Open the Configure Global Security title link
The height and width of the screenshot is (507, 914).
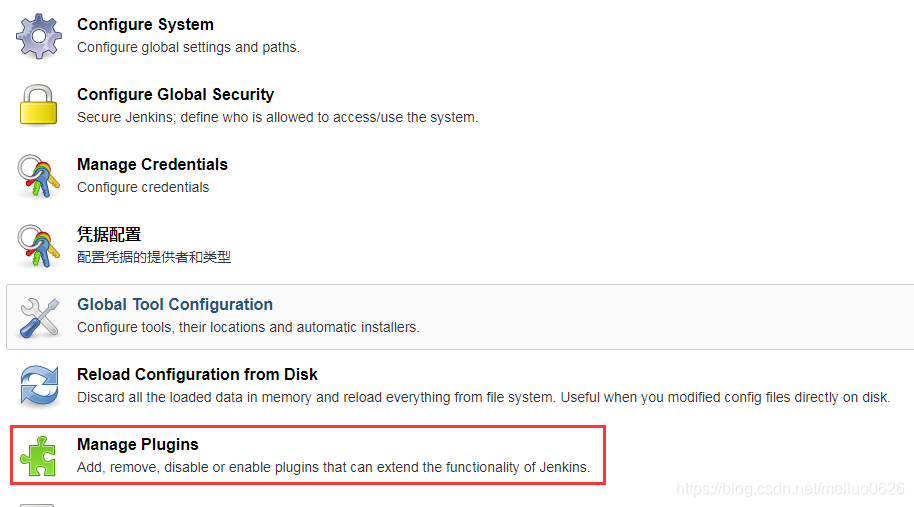click(x=175, y=94)
